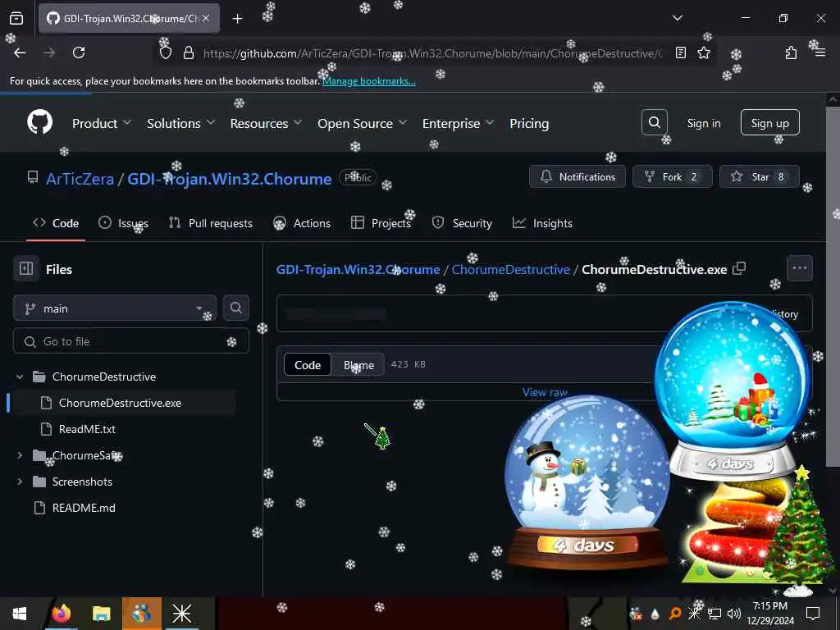Open Issues tab

123,223
